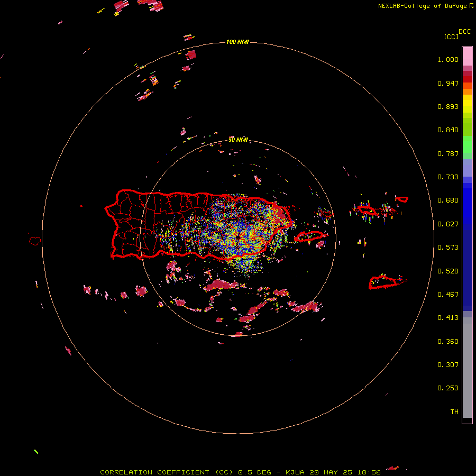The height and width of the screenshot is (476, 476).
Task: Click the Vieques island outline
Action: pyautogui.click(x=309, y=236)
